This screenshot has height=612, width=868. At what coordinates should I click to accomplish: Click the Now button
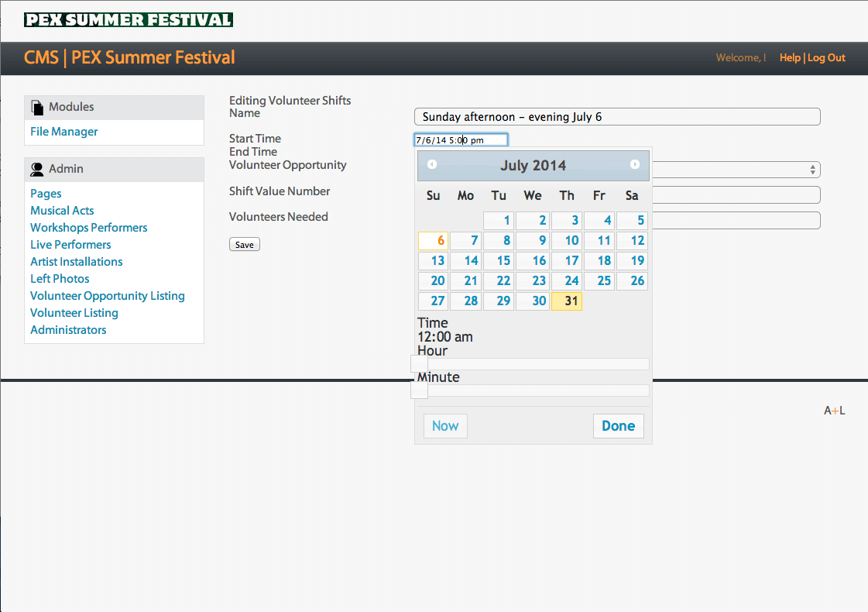point(445,426)
